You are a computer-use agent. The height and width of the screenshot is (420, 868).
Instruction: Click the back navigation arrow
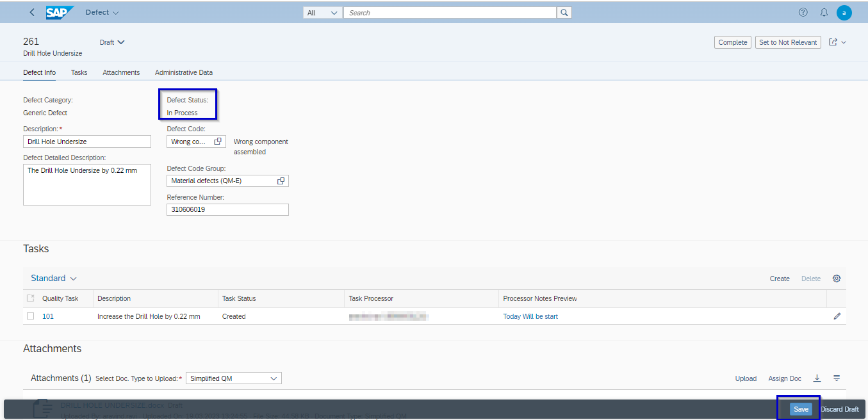33,13
